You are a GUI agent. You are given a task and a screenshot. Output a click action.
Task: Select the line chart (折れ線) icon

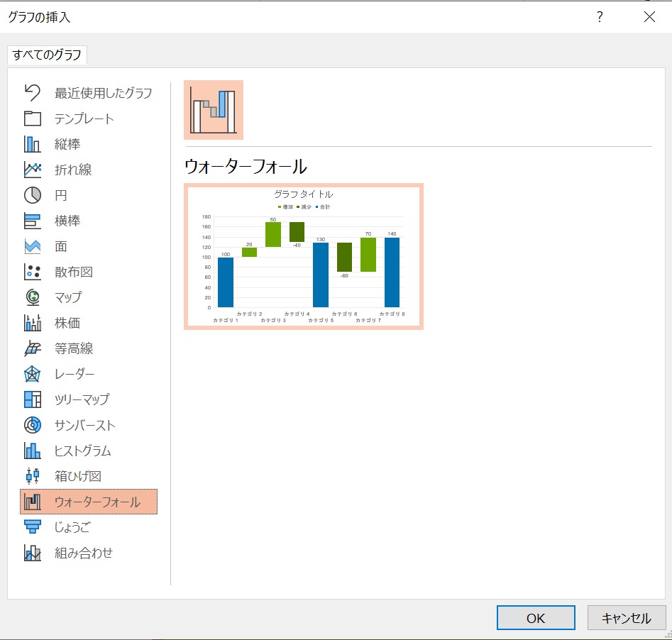(33, 170)
